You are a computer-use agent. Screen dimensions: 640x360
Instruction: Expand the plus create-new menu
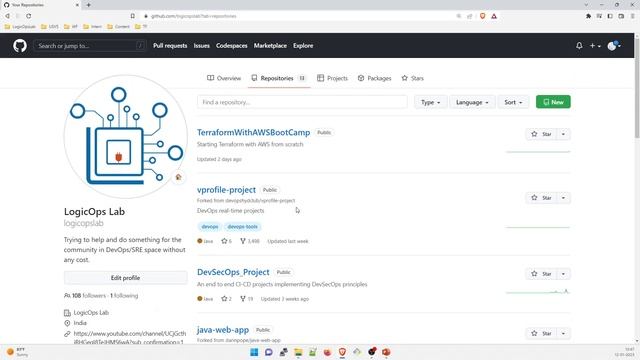[x=595, y=46]
